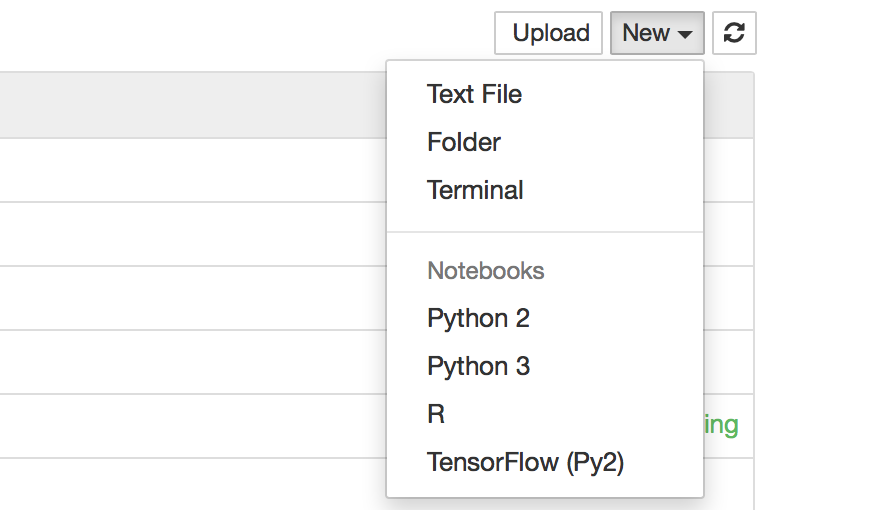Select the second file list row
Screen dimensions: 870x510
(190, 234)
